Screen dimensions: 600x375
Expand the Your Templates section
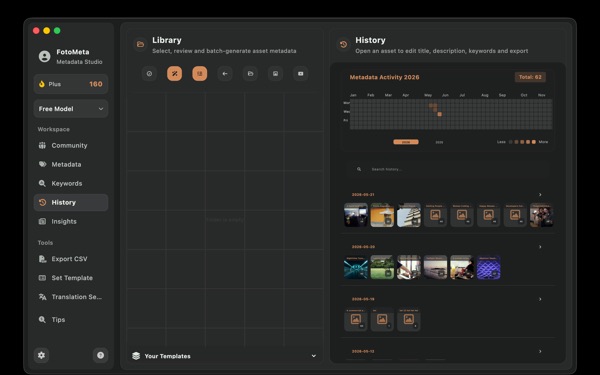click(x=313, y=356)
